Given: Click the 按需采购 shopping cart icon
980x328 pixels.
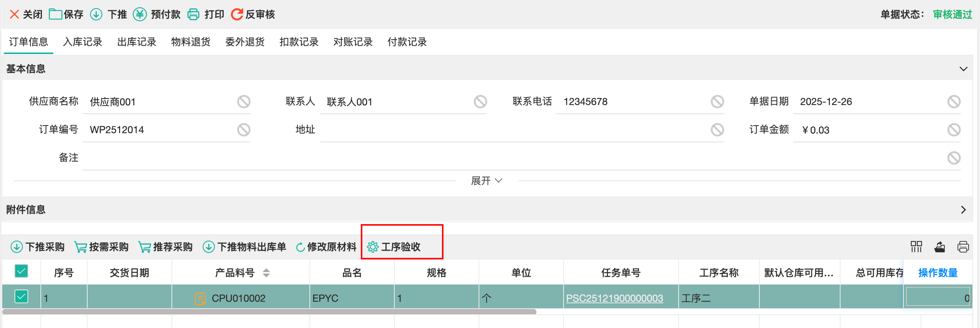Looking at the screenshot, I should 80,247.
